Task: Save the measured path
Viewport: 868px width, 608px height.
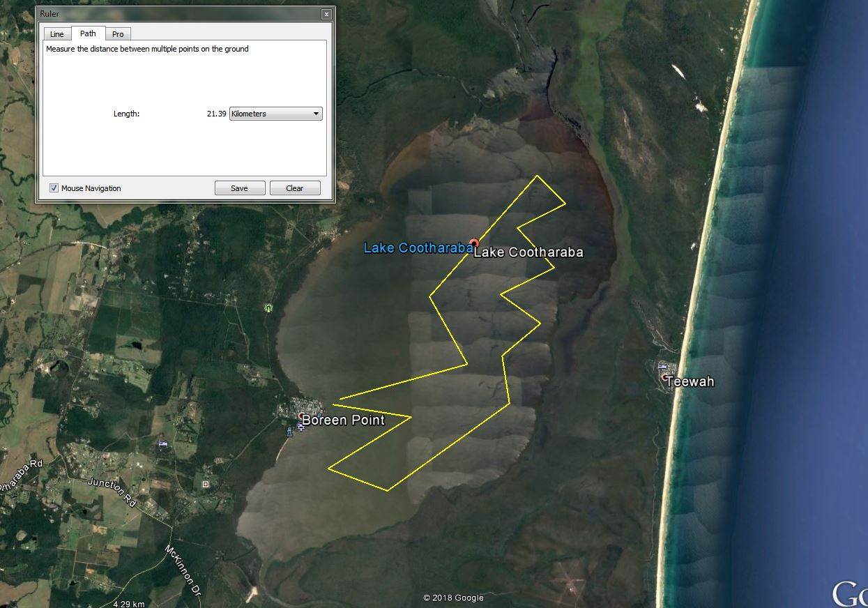Action: [239, 188]
